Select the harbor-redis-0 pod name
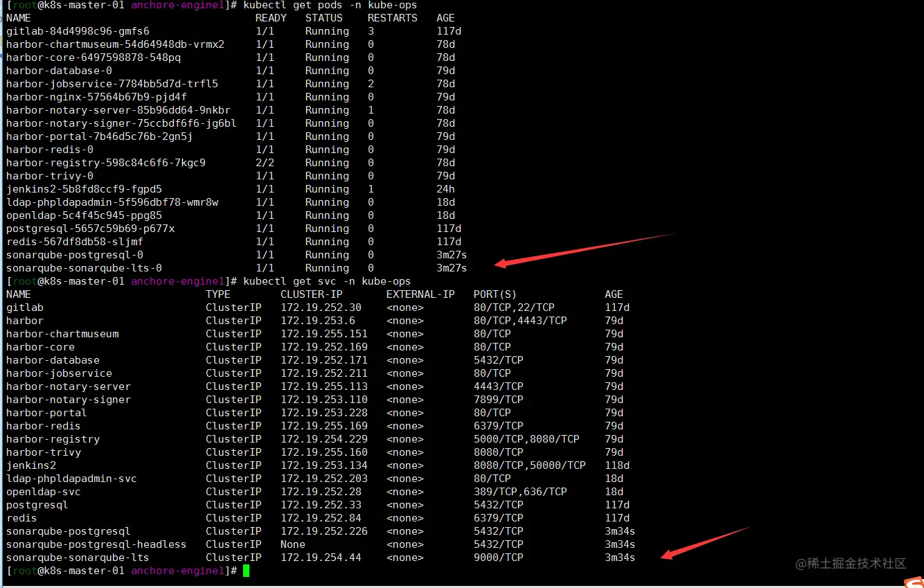The image size is (924, 588). click(50, 150)
